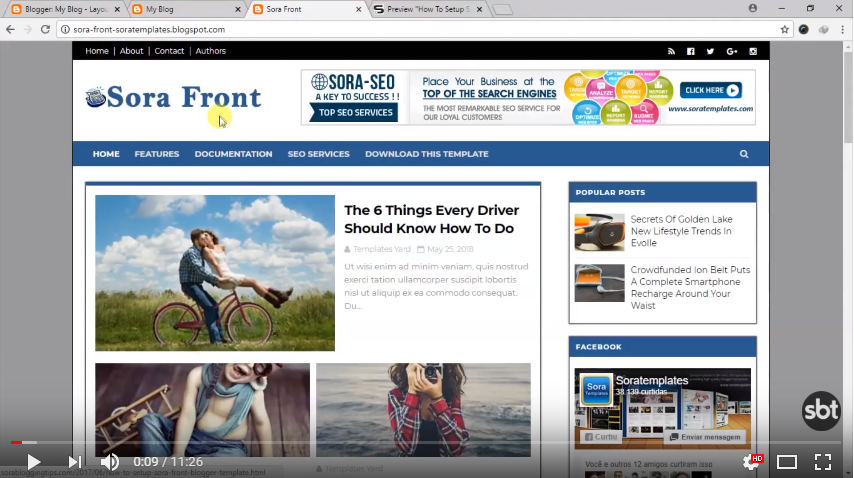Open couple on bicycle post thumbnail

tap(215, 273)
